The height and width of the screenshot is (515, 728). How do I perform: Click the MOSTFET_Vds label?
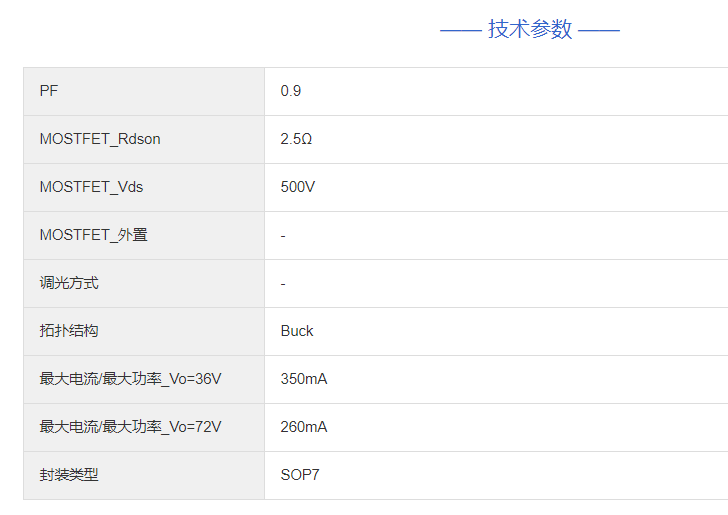(92, 187)
